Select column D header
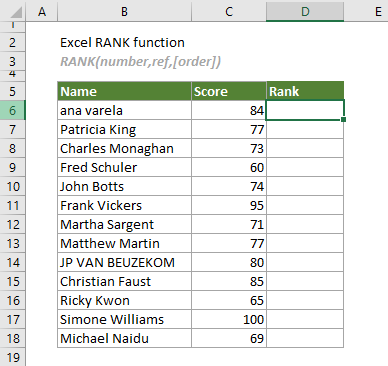 tap(305, 11)
